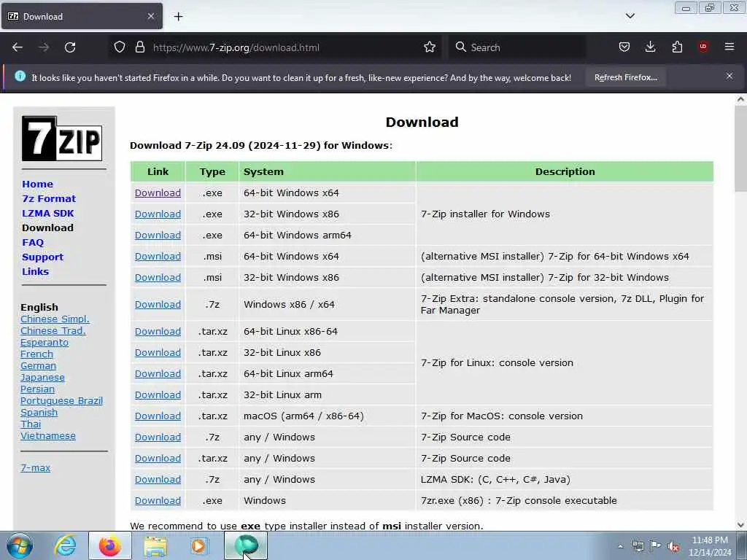Expand the list all tabs chevron
The image size is (747, 560).
point(630,16)
